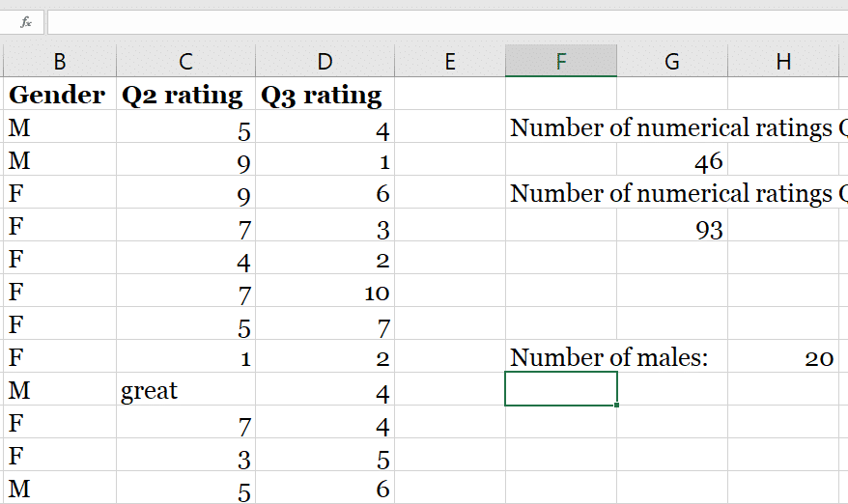Screen dimensions: 848x504
Task: Select the cell with value 20
Action: pyautogui.click(x=783, y=357)
